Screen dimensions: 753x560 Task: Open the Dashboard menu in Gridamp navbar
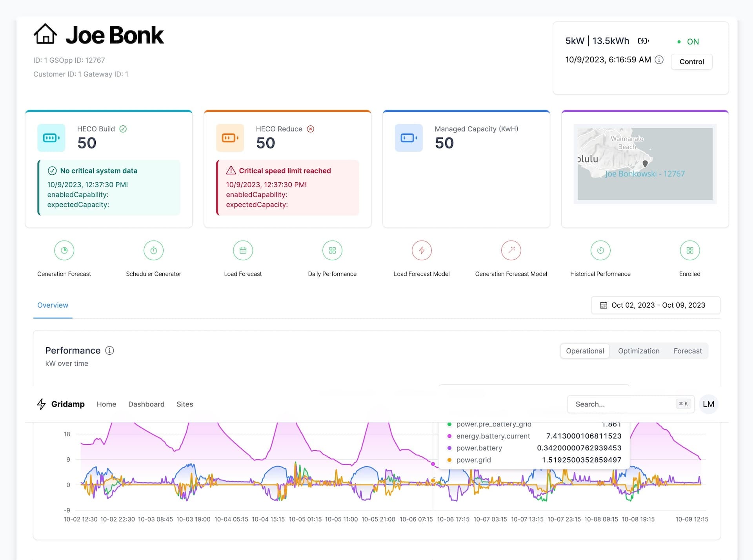point(146,404)
